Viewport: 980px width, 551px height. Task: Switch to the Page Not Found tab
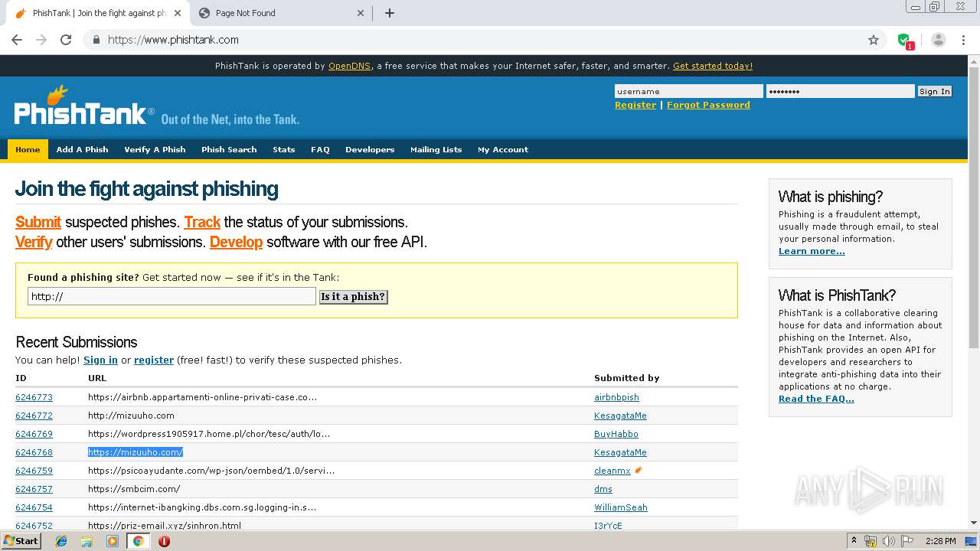pyautogui.click(x=279, y=13)
